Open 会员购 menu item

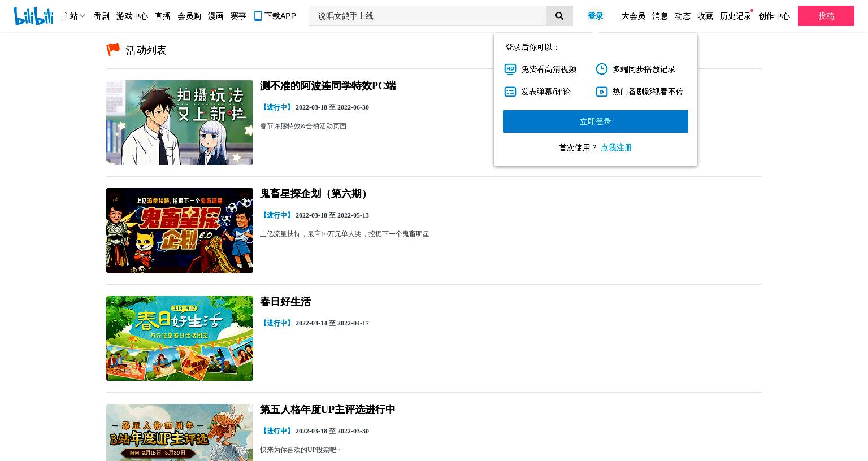click(189, 16)
